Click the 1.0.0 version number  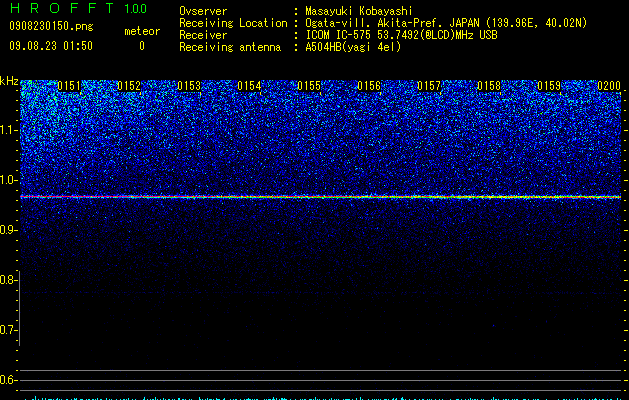136,9
